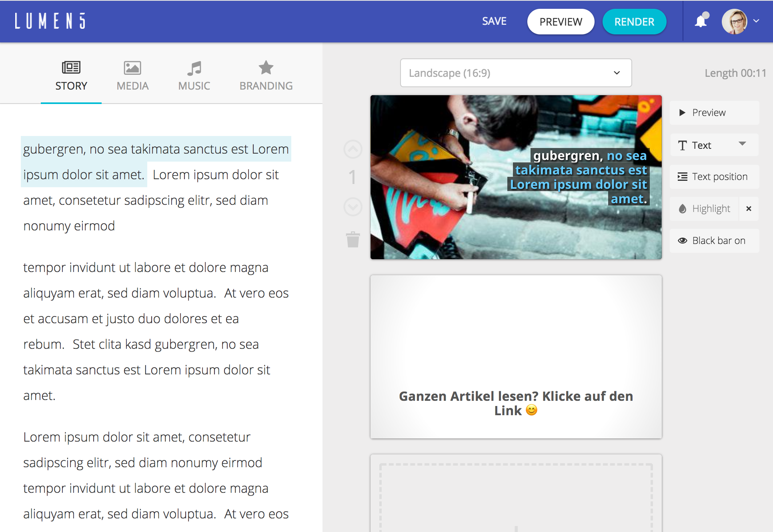Move scene 1 up with arrow
The image size is (773, 532).
353,149
